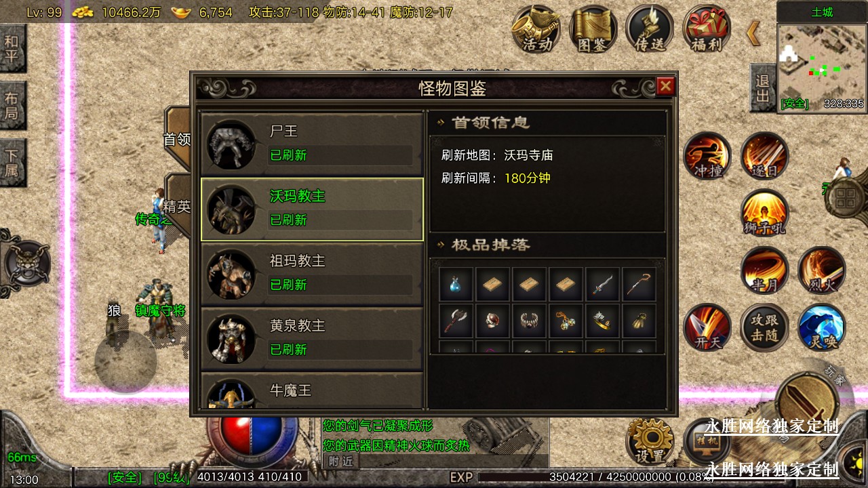
Task: Expand the 下属 side panel
Action: [12, 163]
